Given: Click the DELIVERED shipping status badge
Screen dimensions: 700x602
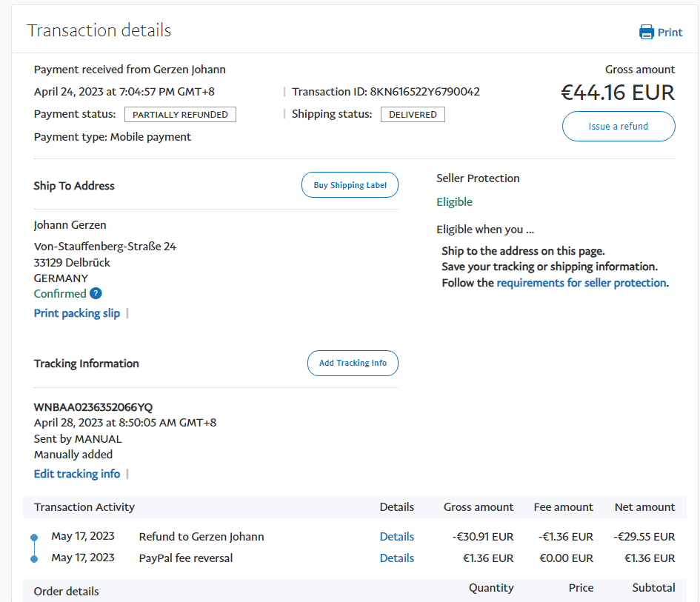Looking at the screenshot, I should tap(413, 115).
